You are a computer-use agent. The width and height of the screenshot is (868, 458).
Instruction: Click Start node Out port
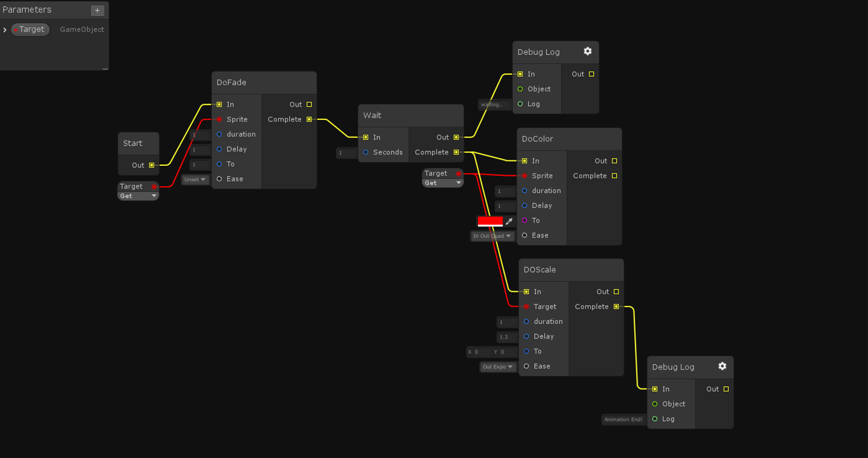151,165
